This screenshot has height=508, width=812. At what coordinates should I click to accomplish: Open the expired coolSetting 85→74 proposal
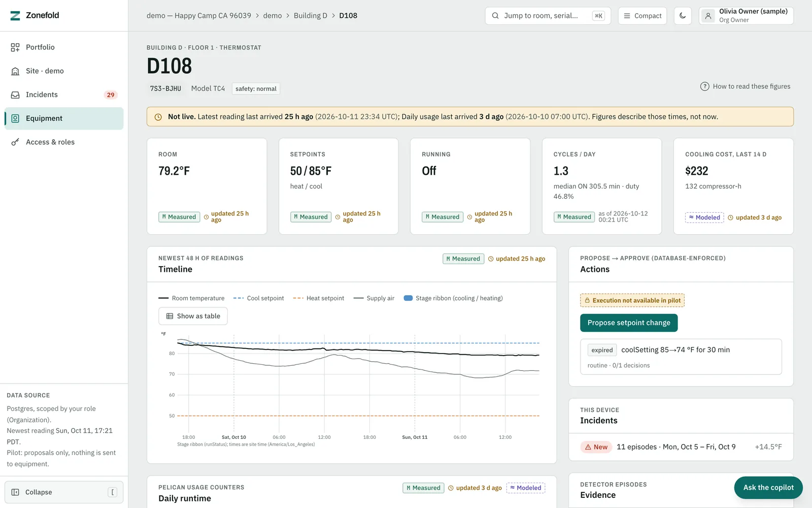[681, 357]
